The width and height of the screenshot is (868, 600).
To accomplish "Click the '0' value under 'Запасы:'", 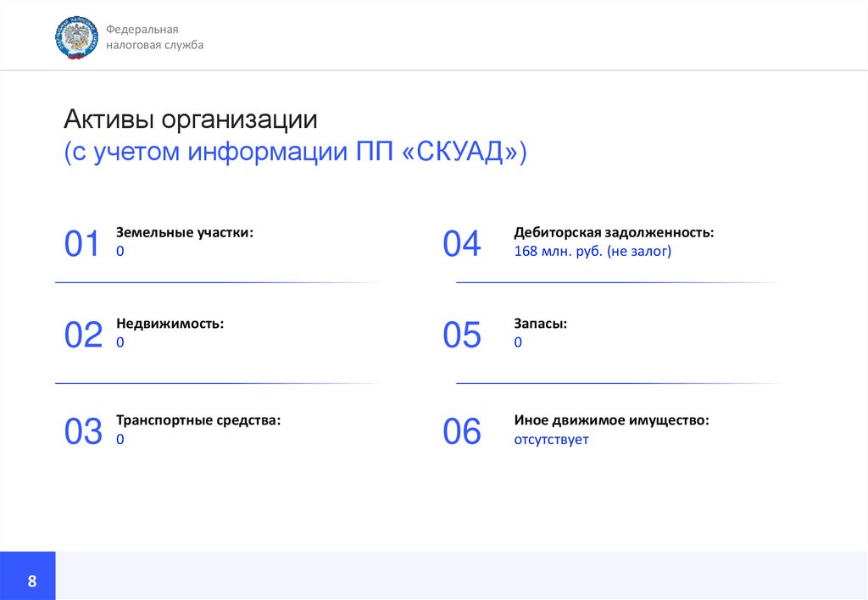I will (x=518, y=342).
